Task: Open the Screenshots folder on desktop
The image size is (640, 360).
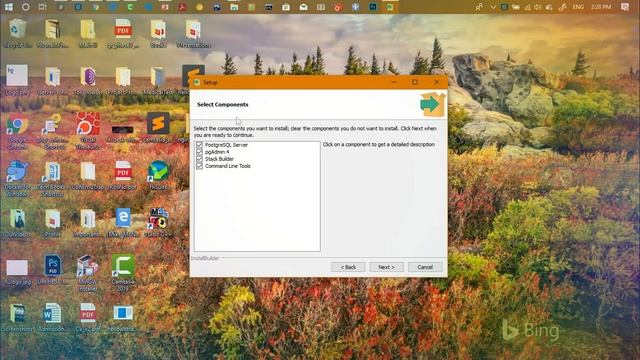Action: 17,318
